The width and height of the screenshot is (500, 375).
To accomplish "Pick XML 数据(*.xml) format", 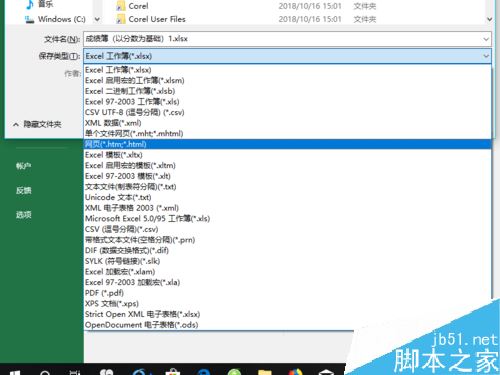I will (x=288, y=123).
